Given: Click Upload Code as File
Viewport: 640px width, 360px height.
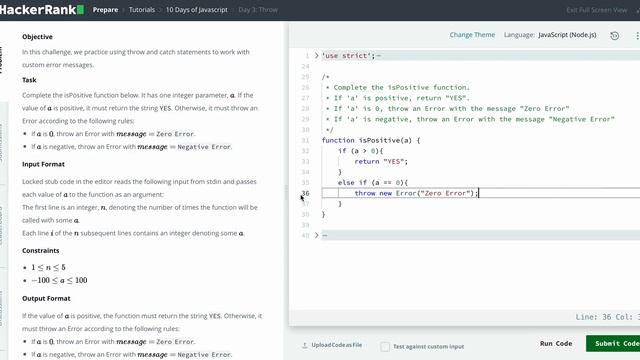Looking at the screenshot, I should point(336,345).
